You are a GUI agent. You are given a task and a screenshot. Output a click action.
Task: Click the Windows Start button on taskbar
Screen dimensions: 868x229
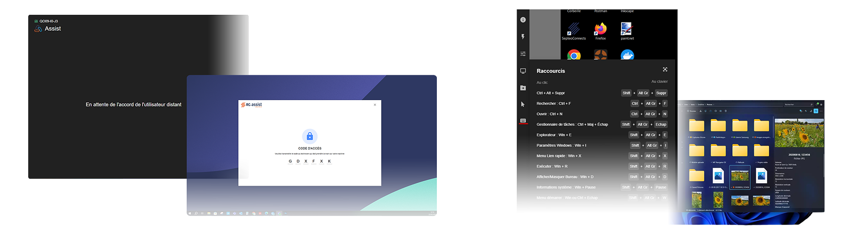(x=190, y=213)
